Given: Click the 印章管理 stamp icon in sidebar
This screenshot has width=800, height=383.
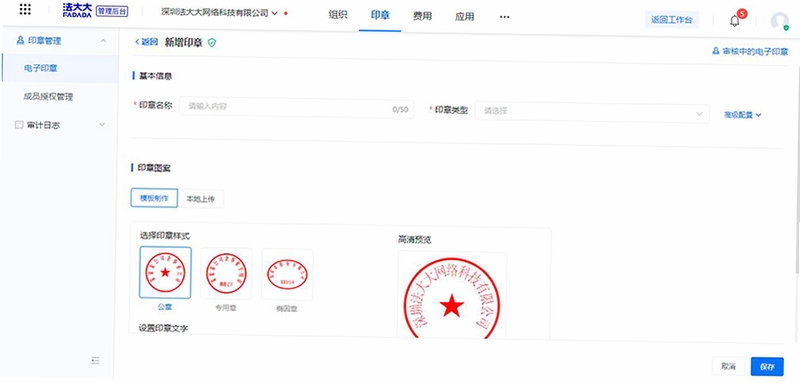Looking at the screenshot, I should 20,40.
